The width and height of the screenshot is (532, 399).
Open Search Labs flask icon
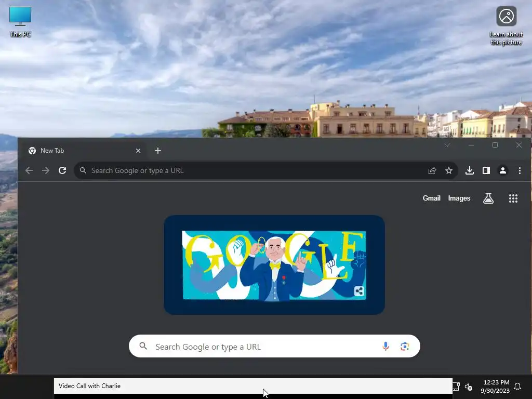click(488, 198)
